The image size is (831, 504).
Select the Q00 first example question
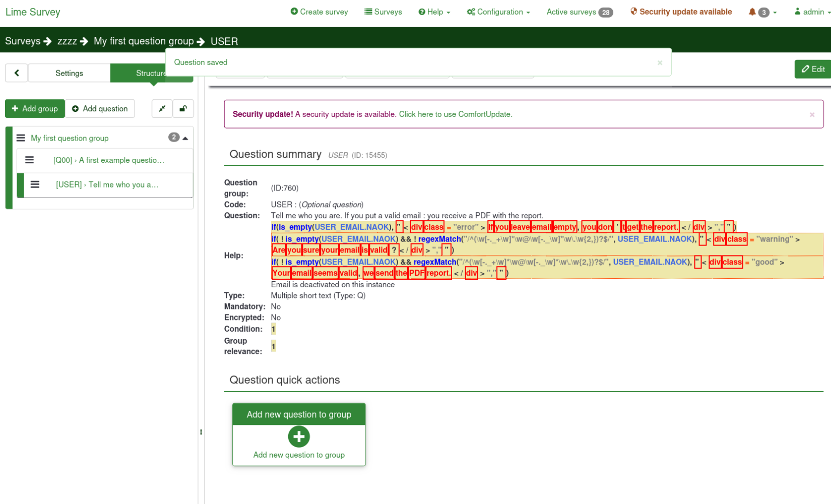(109, 160)
